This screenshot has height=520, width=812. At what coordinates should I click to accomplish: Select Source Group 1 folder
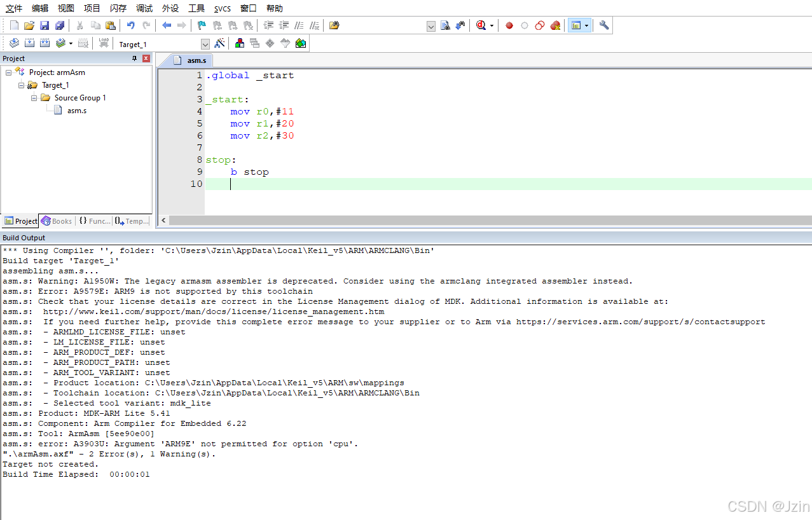coord(80,98)
